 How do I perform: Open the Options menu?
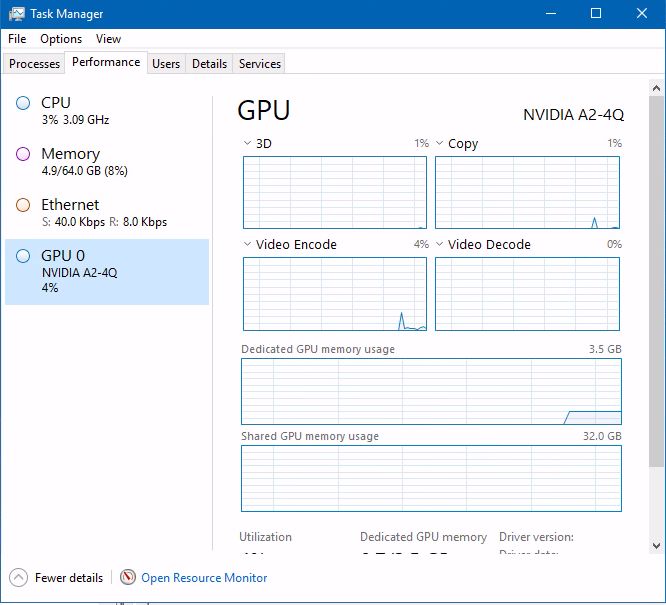pos(61,39)
